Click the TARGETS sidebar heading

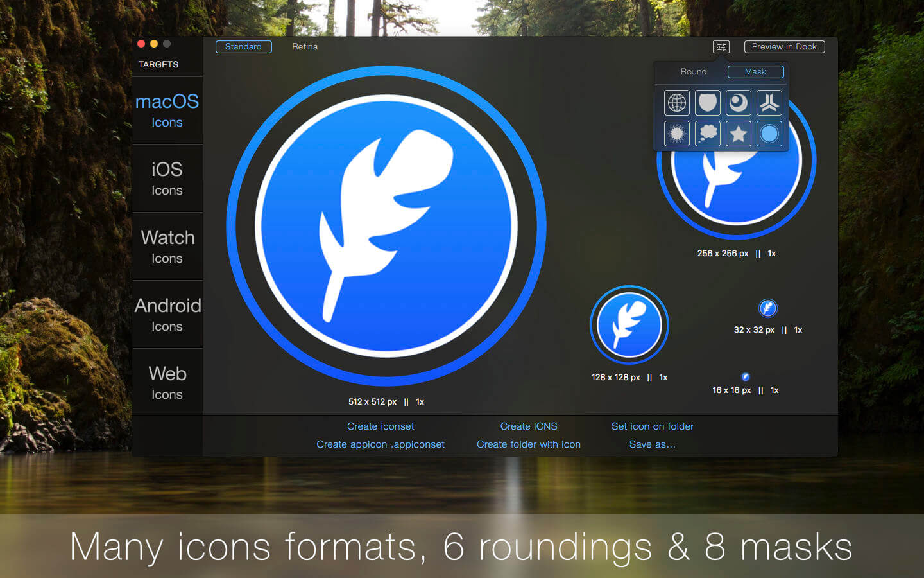(x=158, y=64)
